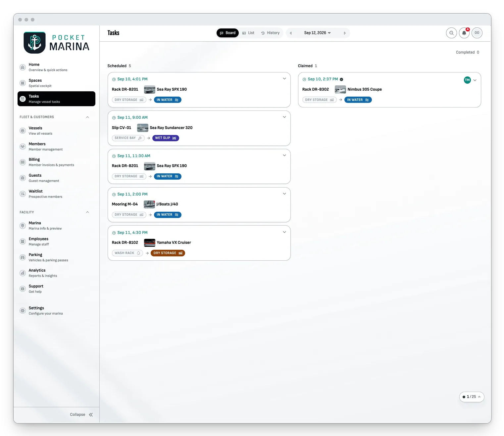
Task: Click the Wash Rack origin badge
Action: pos(127,253)
